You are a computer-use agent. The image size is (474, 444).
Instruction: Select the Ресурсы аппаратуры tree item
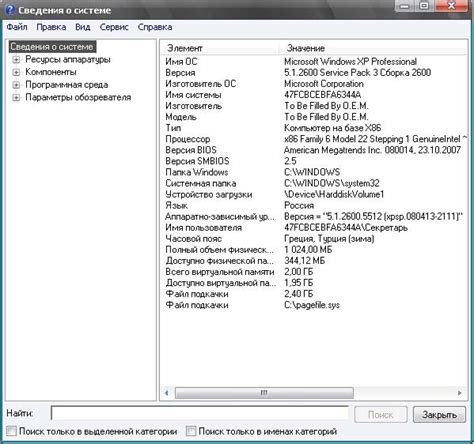click(x=68, y=59)
